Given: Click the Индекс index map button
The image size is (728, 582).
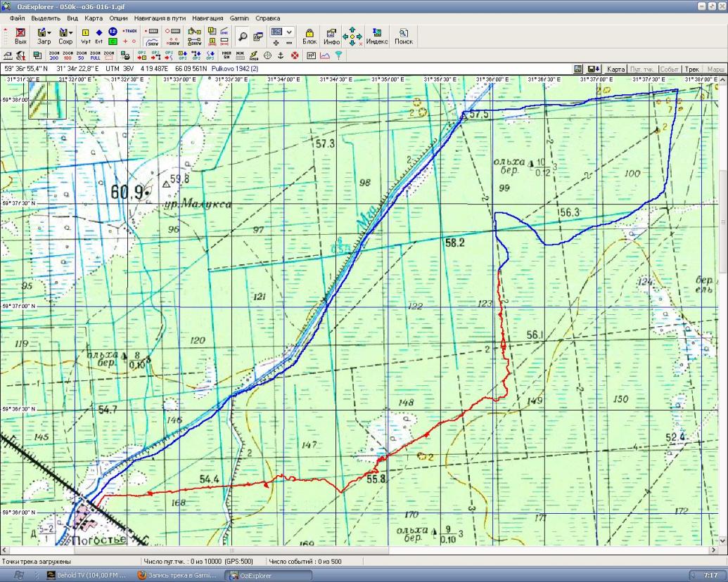Looking at the screenshot, I should (x=377, y=36).
